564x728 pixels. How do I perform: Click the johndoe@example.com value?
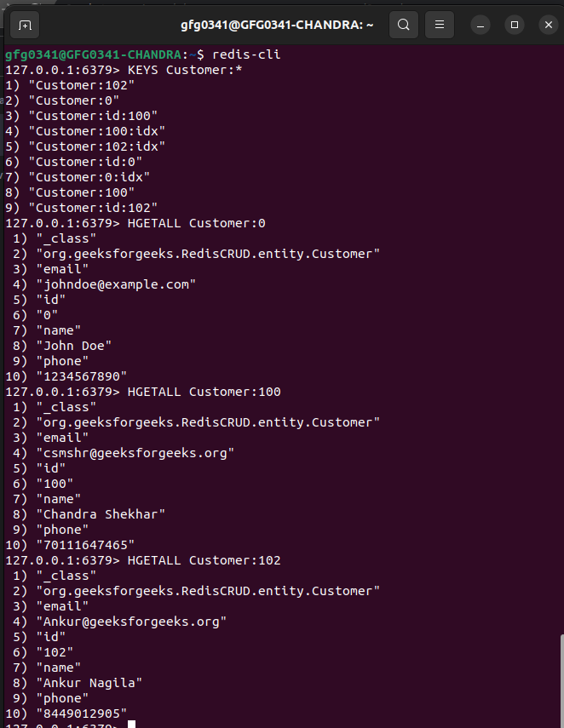tap(116, 284)
